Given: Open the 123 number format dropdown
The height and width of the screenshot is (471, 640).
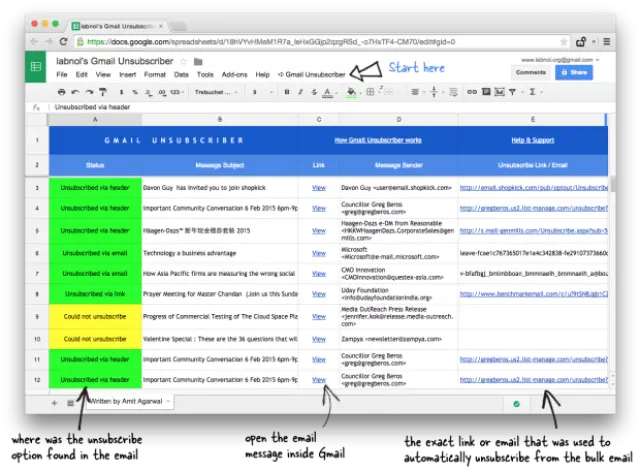Looking at the screenshot, I should coord(176,91).
